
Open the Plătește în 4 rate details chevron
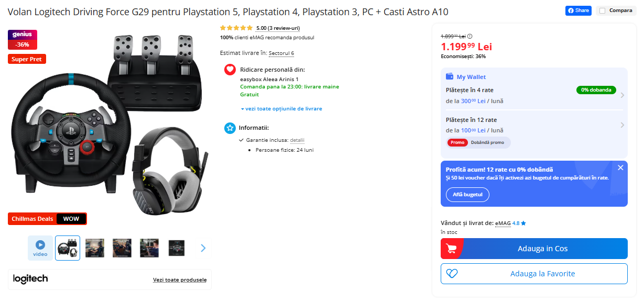click(x=623, y=95)
